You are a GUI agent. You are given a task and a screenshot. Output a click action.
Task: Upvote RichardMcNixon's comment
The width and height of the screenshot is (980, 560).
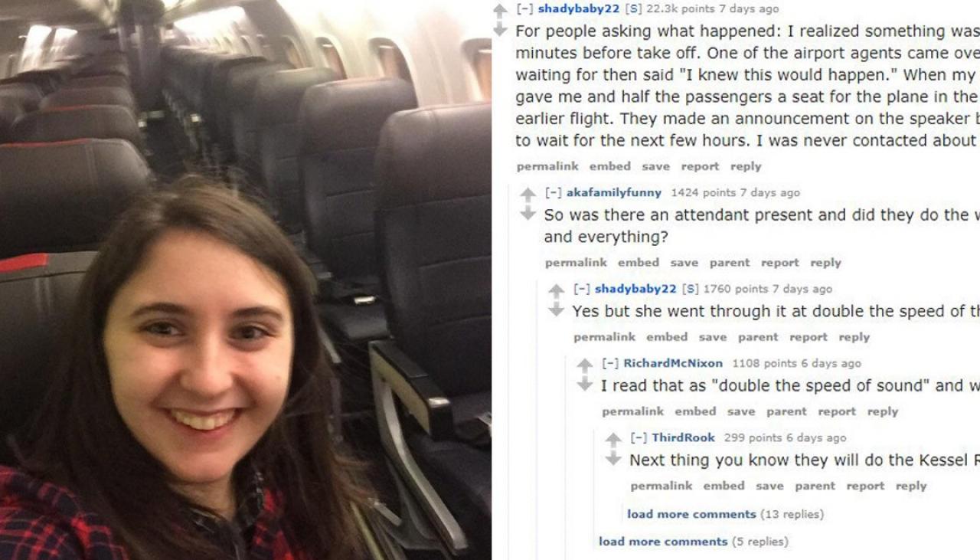585,365
